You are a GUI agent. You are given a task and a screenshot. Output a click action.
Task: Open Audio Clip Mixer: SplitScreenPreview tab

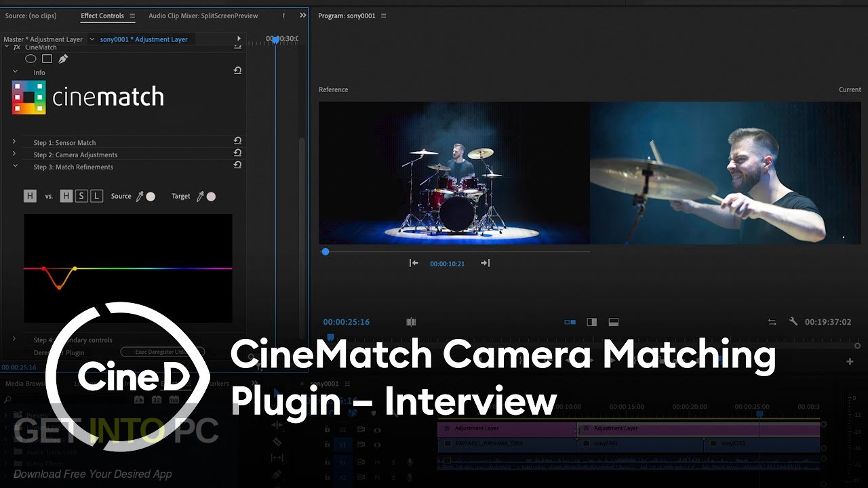tap(203, 16)
